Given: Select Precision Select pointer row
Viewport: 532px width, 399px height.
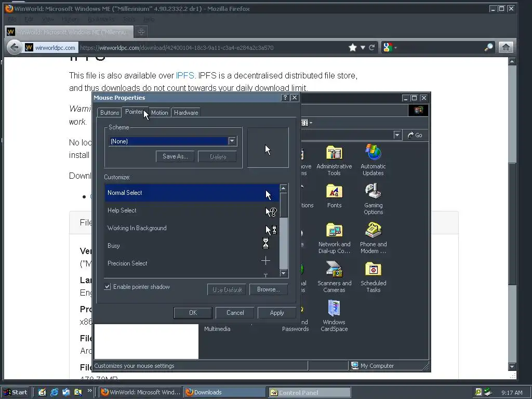Looking at the screenshot, I should pos(192,263).
